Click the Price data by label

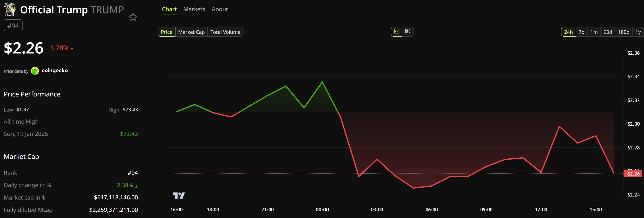click(x=16, y=71)
